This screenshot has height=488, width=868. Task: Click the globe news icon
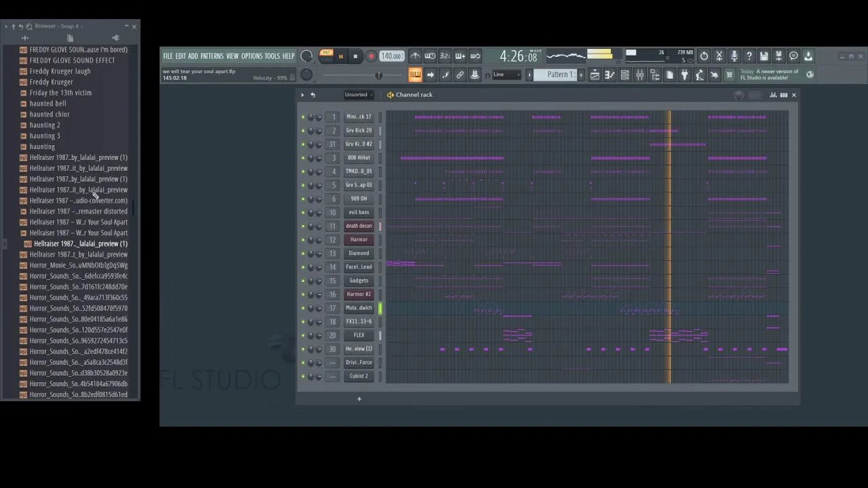point(810,75)
